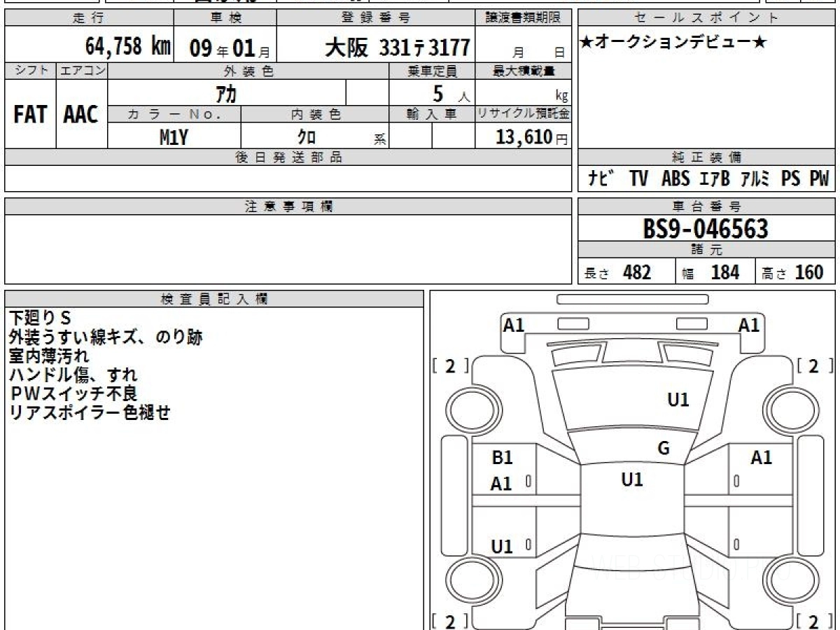This screenshot has width=840, height=630.
Task: Click the 乗車定員 header
Action: 432,71
